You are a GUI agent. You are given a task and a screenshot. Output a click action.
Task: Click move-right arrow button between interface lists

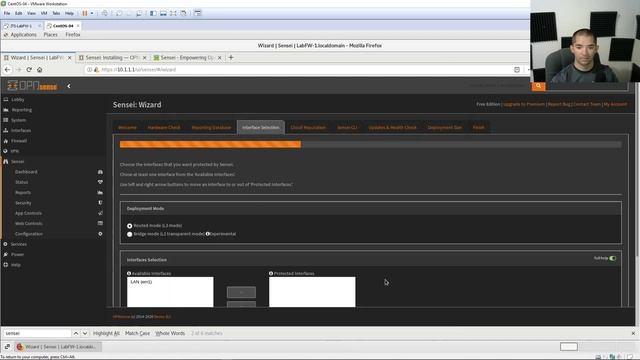(x=241, y=292)
